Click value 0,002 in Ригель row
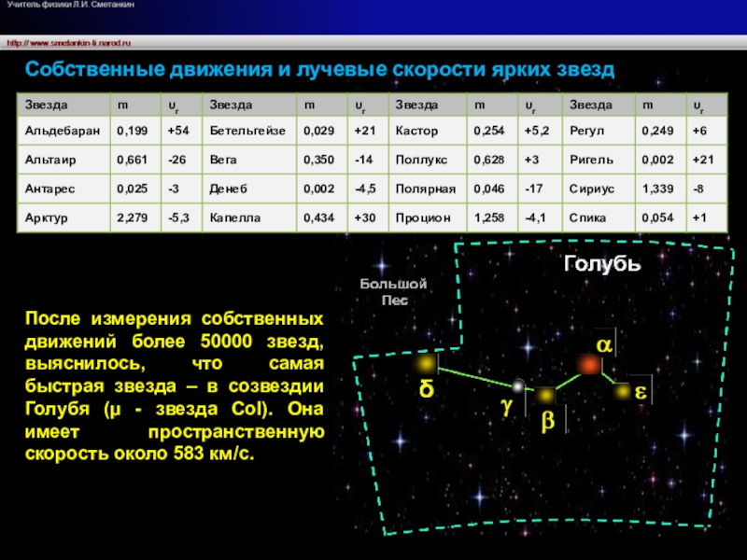Screen dimensions: 747x560 [x=660, y=160]
